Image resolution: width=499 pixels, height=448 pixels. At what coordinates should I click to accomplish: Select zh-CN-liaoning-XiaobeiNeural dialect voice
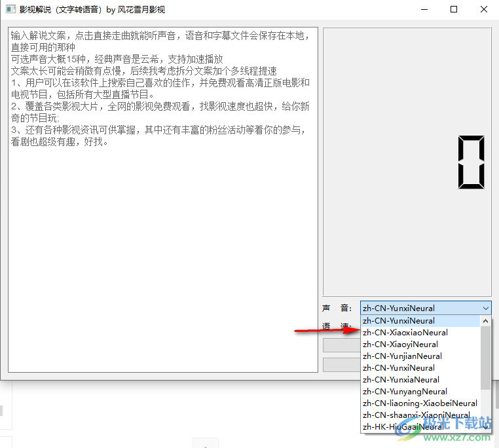[420, 403]
